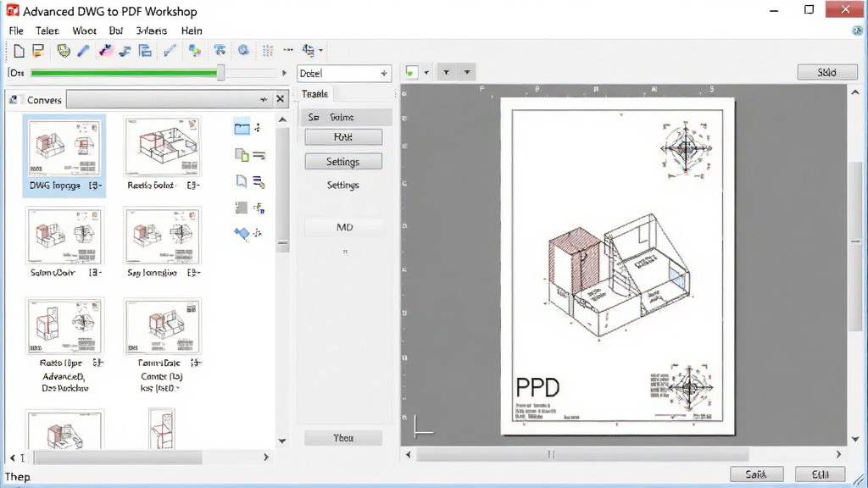The height and width of the screenshot is (488, 868).
Task: Select the Sag lonesiire thumbnail
Action: click(162, 236)
